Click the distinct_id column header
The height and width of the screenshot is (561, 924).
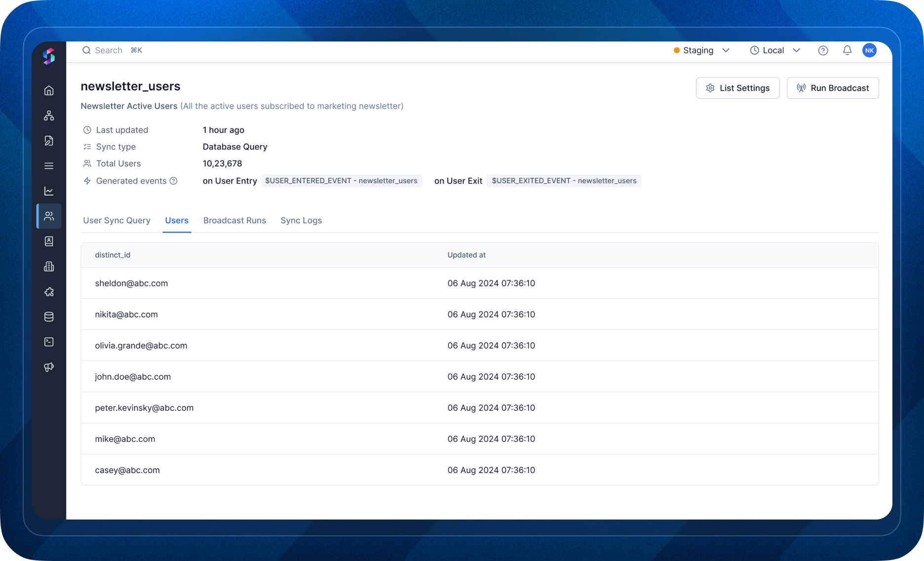point(113,255)
